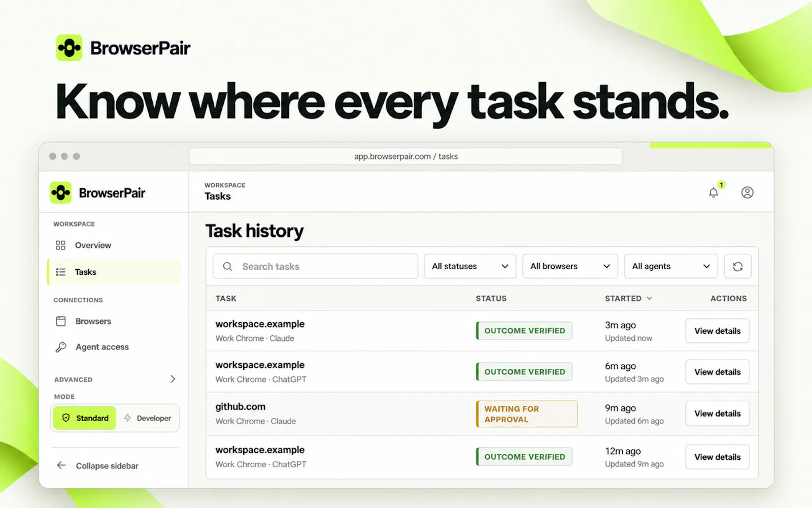Click the Outcome Verified badge for 6m ago task
This screenshot has height=508, width=812.
coord(524,372)
